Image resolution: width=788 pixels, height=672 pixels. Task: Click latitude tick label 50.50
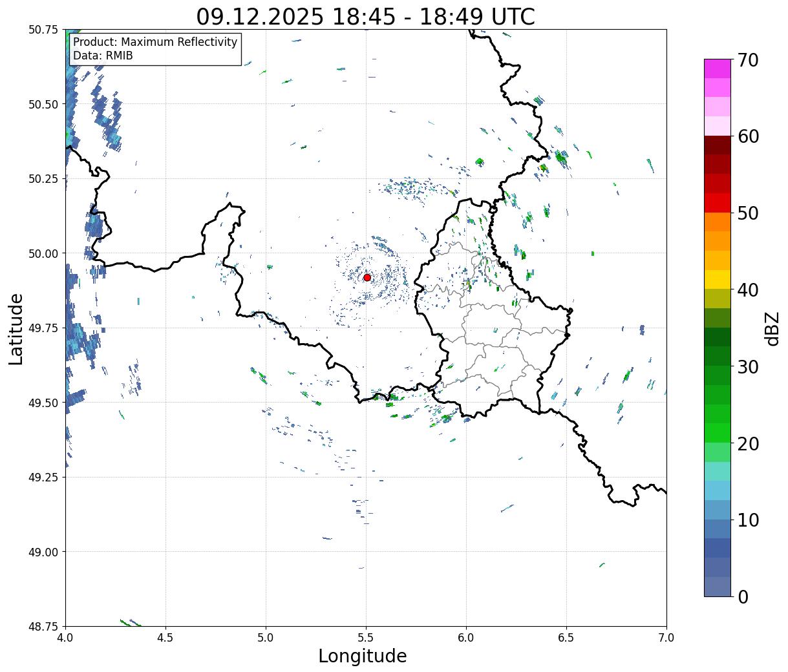tap(43, 104)
